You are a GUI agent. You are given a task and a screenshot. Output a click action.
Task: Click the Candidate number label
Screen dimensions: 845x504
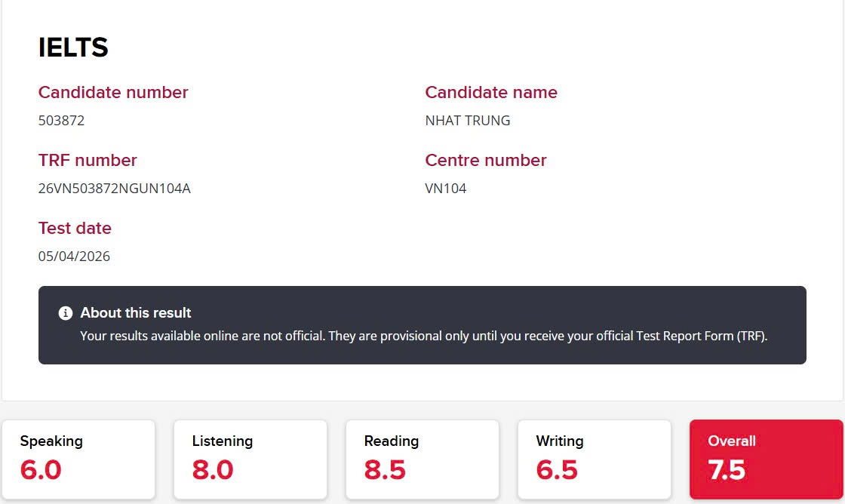click(x=113, y=93)
